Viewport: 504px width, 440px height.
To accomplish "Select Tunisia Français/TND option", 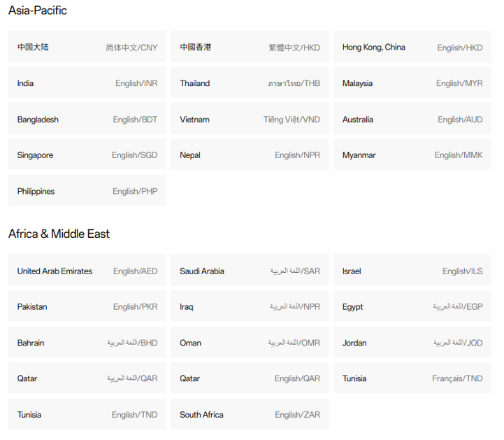I will (412, 378).
